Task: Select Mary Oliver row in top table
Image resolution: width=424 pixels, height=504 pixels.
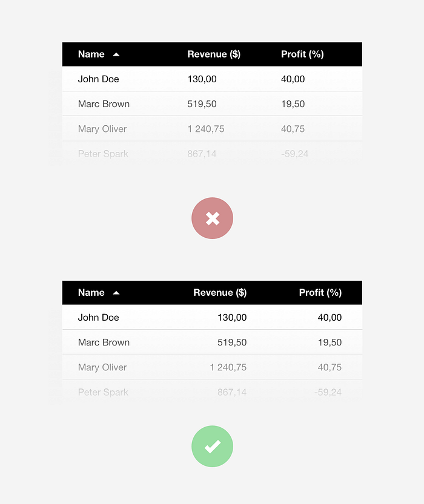Action: 213,128
